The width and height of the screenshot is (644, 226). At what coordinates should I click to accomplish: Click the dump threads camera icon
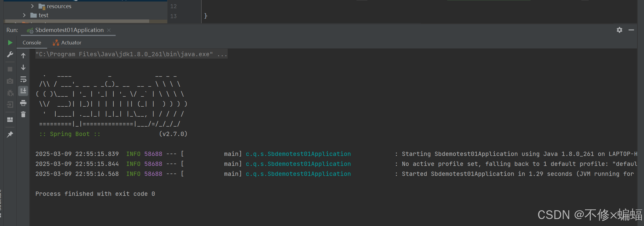(10, 81)
